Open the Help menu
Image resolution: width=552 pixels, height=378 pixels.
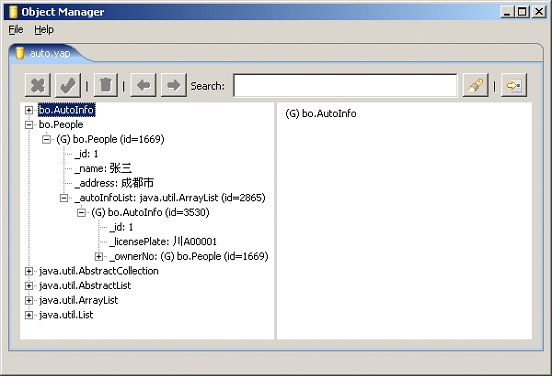click(x=44, y=30)
